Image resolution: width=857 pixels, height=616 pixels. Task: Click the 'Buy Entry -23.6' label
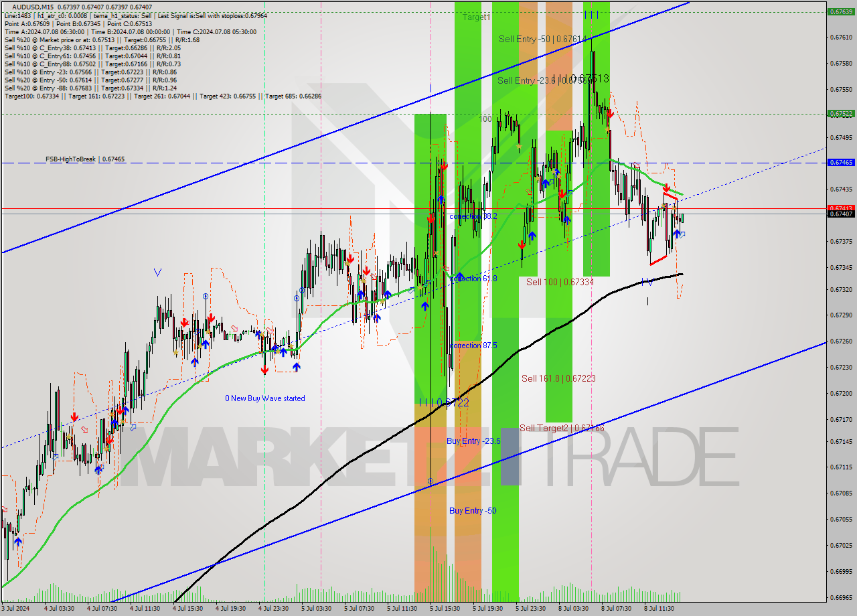tap(473, 441)
